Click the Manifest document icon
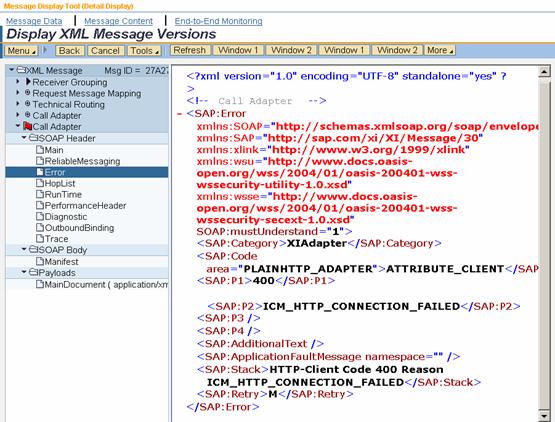 click(40, 261)
